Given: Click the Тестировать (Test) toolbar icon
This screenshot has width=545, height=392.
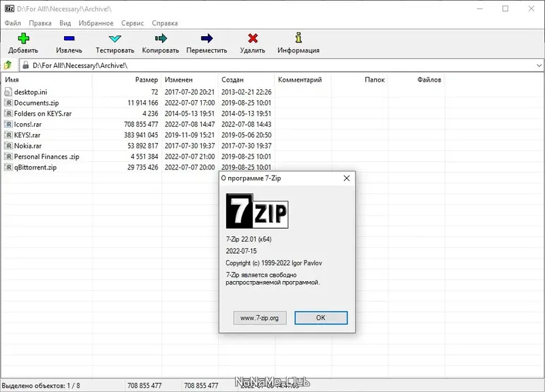Looking at the screenshot, I should 114,39.
